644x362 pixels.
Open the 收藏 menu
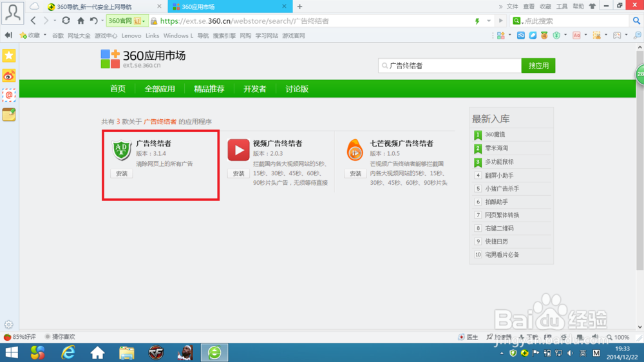[545, 6]
